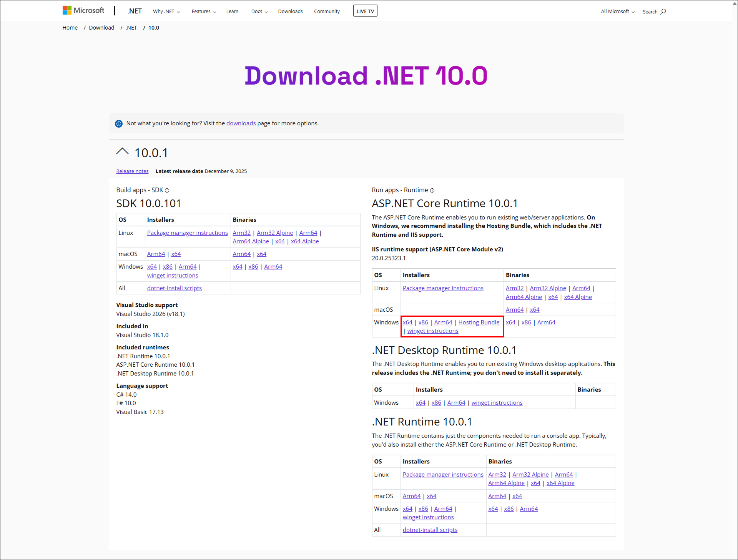
Task: Click the Microsoft logo
Action: [x=83, y=10]
